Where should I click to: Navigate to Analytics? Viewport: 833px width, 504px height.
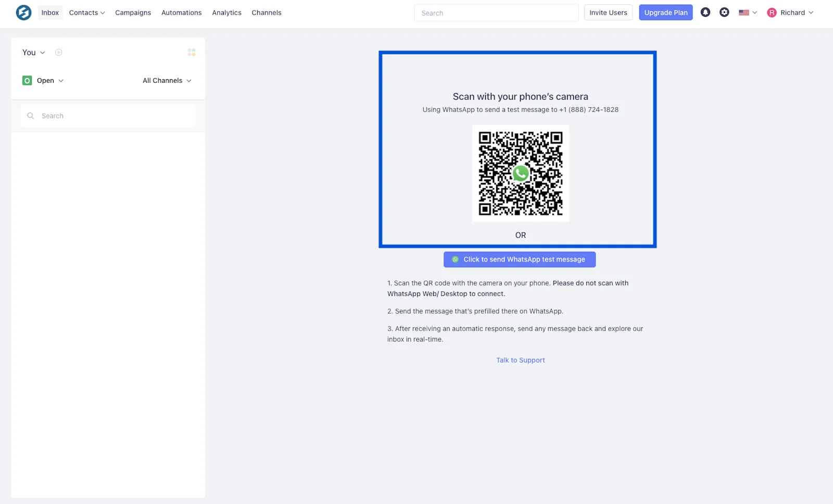pyautogui.click(x=226, y=12)
